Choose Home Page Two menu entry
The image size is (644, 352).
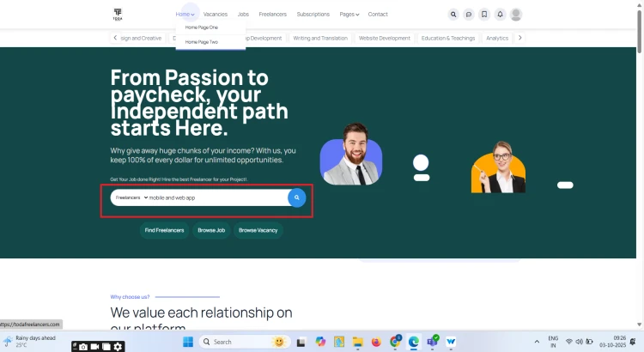[x=202, y=41]
